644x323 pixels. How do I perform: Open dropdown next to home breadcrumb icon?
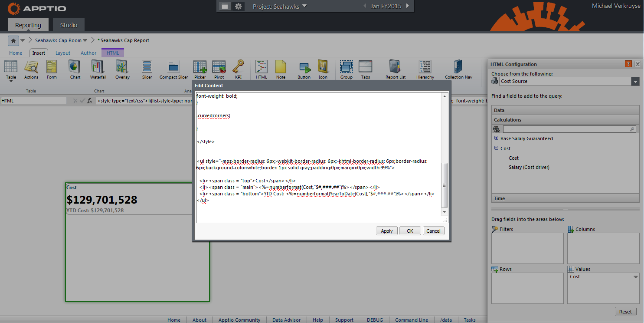click(x=23, y=40)
